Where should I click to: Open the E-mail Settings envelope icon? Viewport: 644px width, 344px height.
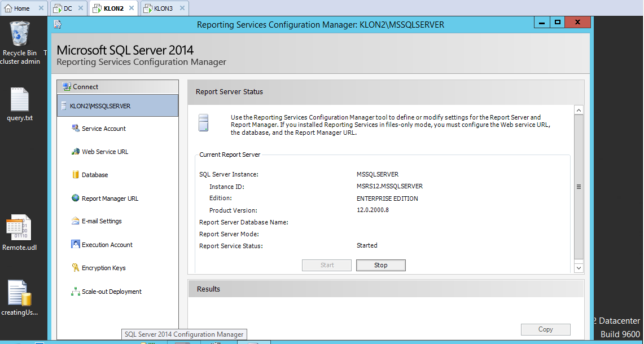point(76,221)
